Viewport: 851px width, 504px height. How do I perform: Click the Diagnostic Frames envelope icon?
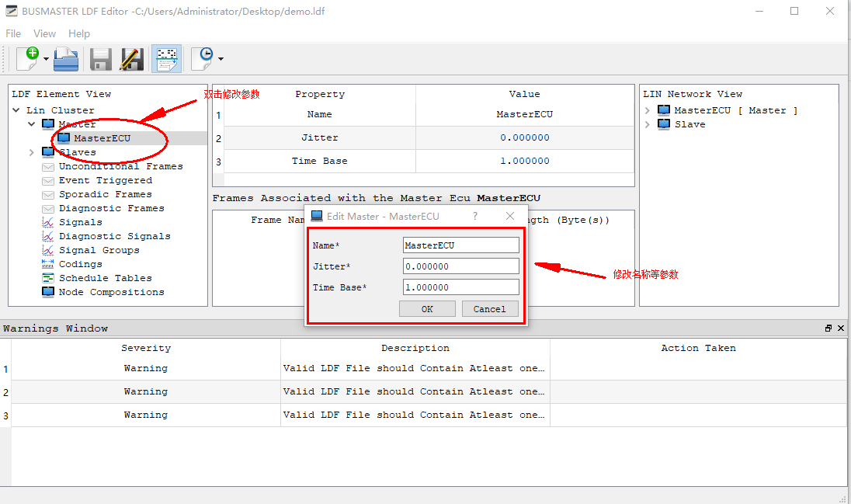[48, 209]
